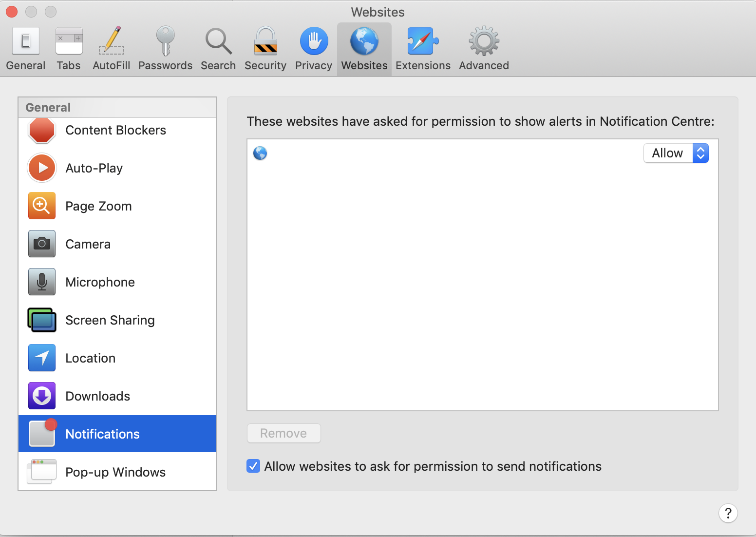Image resolution: width=756 pixels, height=537 pixels.
Task: Switch to the Extensions preferences pane
Action: click(x=423, y=49)
